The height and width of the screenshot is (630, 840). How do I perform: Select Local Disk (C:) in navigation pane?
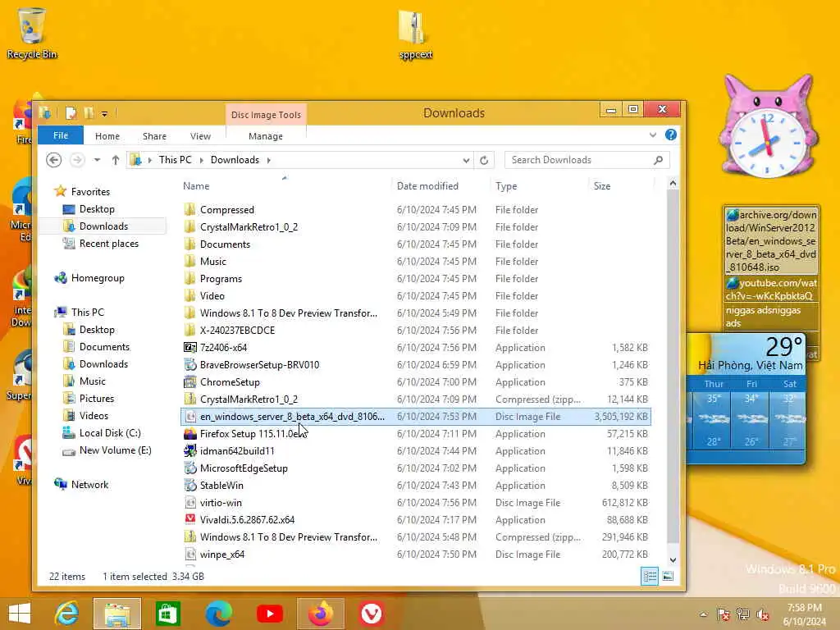110,433
